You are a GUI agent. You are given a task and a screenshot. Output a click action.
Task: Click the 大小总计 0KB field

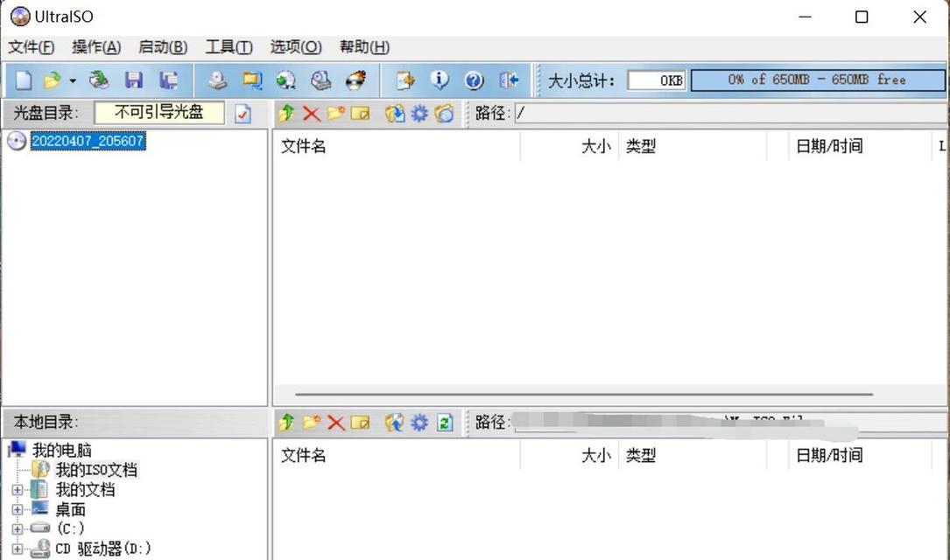point(657,80)
